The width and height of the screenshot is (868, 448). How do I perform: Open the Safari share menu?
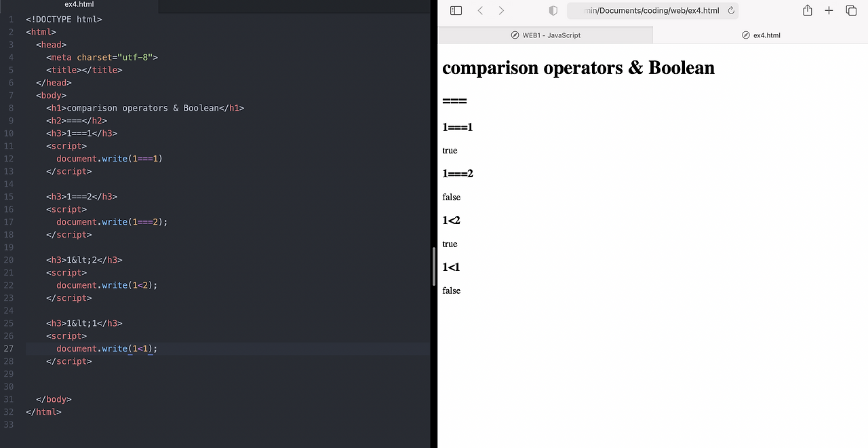(x=807, y=10)
